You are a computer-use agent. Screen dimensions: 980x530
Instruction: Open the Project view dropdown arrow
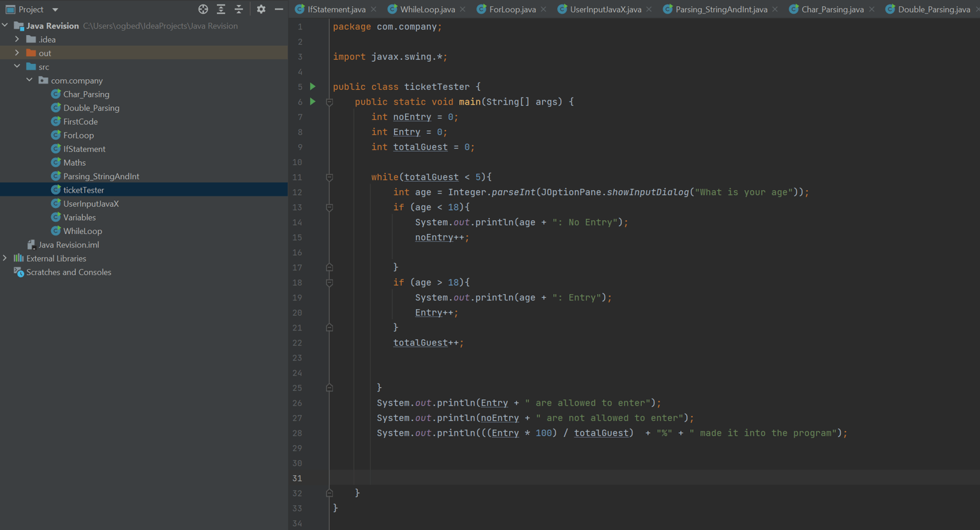[55, 10]
